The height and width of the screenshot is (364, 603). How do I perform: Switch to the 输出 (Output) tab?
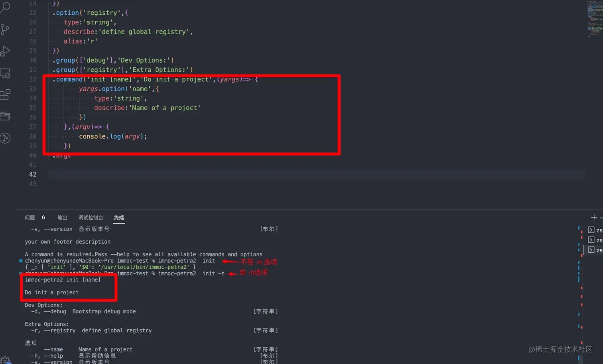point(62,218)
